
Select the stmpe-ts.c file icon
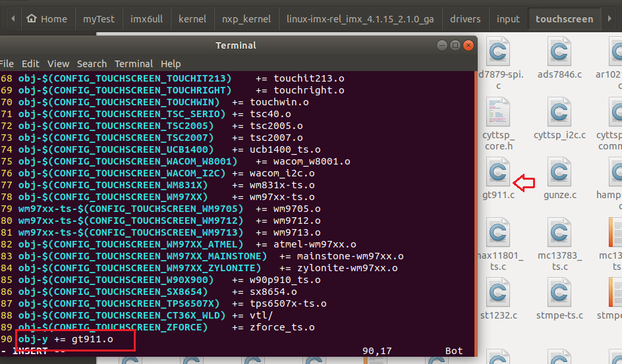pos(559,292)
